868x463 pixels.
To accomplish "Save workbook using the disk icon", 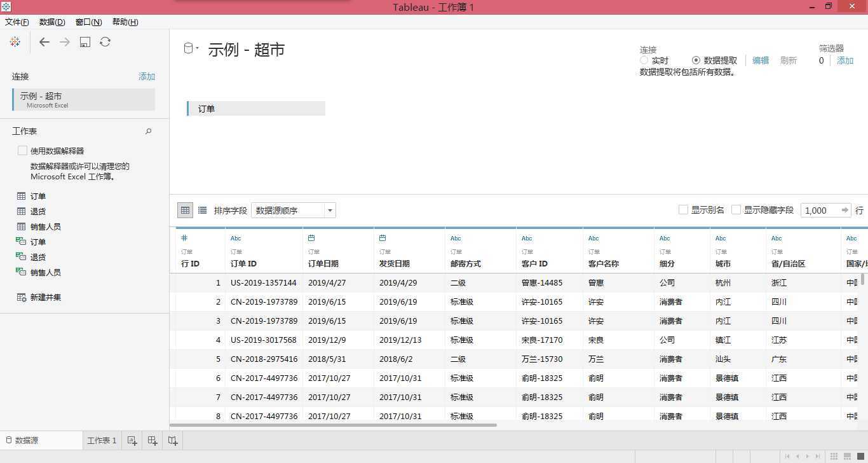I will pos(85,42).
